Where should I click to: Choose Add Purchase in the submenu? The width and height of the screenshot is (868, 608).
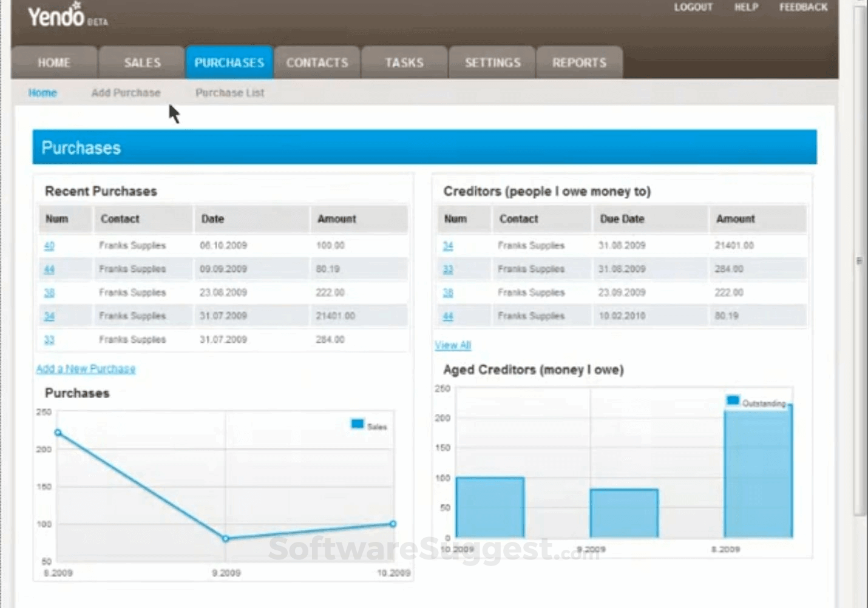(x=126, y=93)
